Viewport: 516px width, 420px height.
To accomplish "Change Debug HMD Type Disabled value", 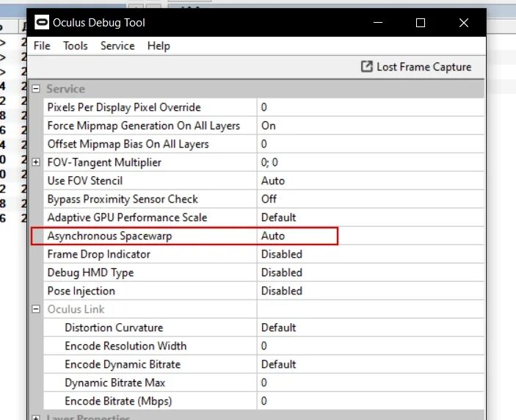I will (371, 272).
